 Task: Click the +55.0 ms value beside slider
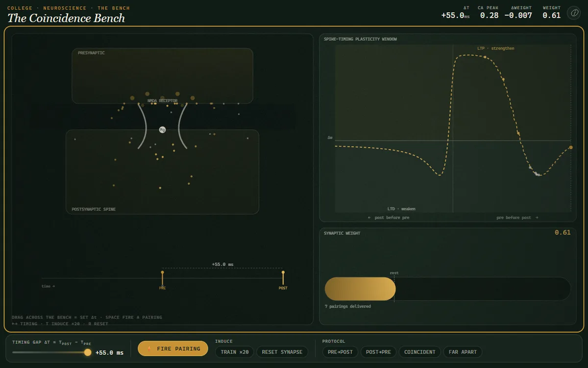pyautogui.click(x=109, y=353)
